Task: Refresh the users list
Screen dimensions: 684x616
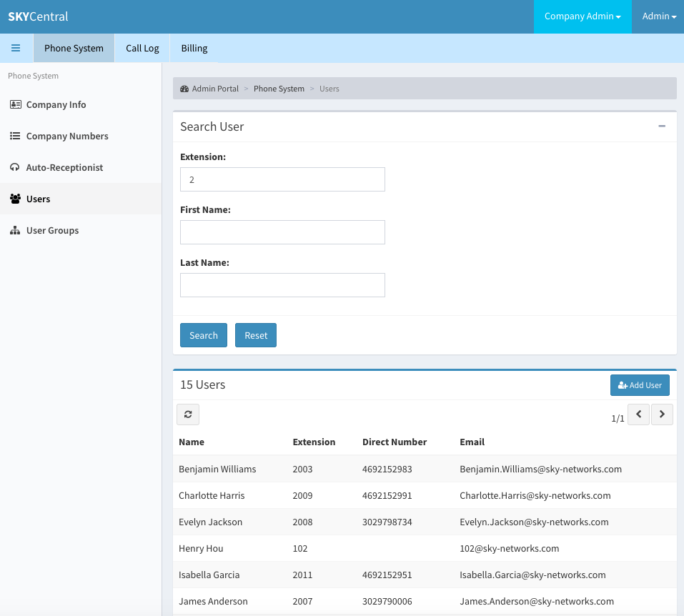Action: pyautogui.click(x=188, y=414)
